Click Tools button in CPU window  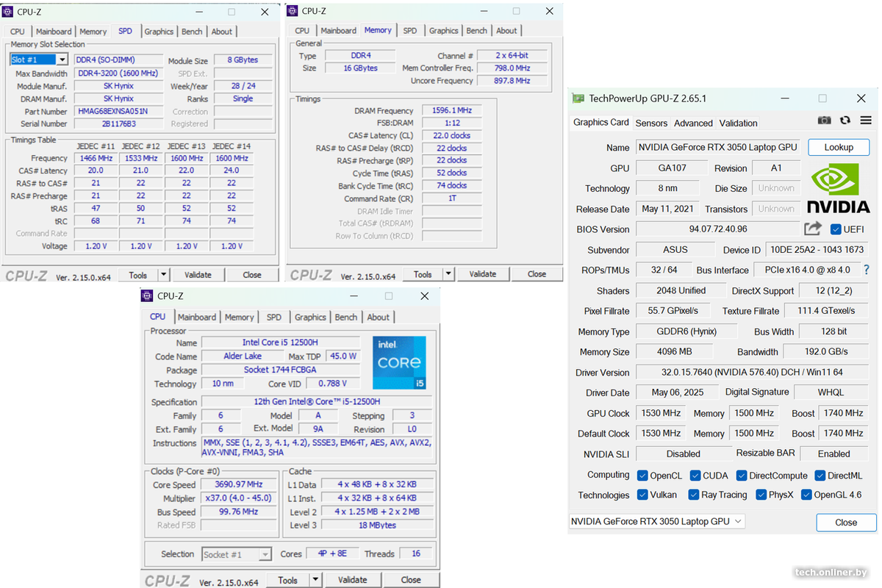click(288, 580)
